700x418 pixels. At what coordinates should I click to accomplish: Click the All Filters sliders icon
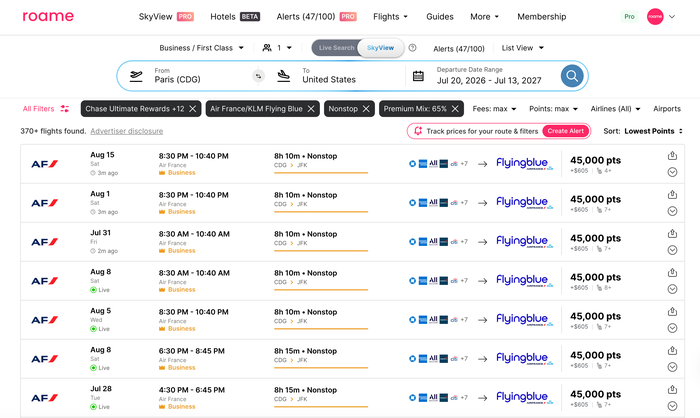(x=65, y=109)
